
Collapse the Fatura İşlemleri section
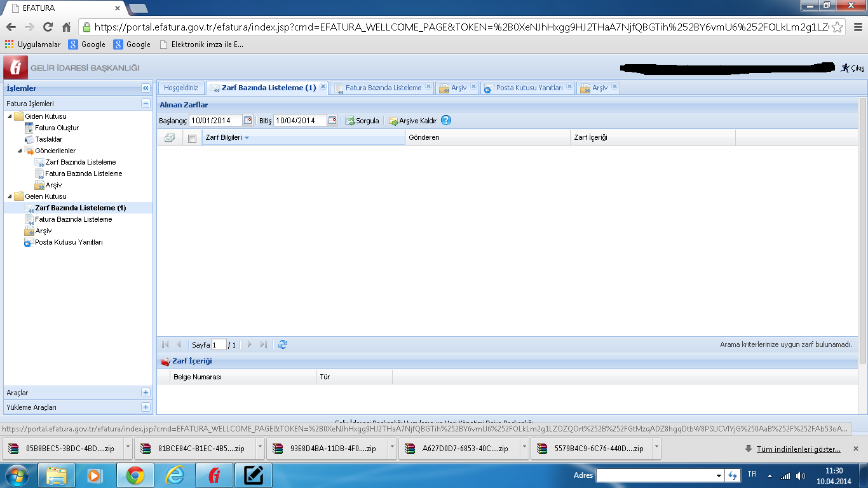tap(146, 103)
